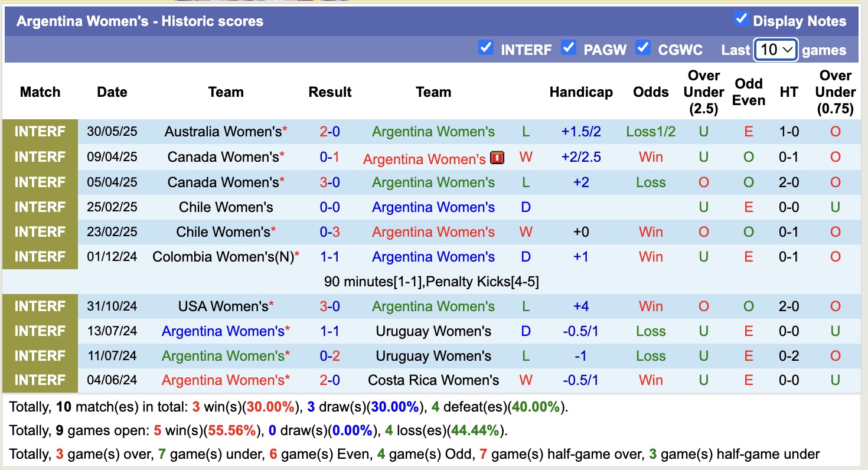
Task: Click the USA Women's team link
Action: pos(223,306)
